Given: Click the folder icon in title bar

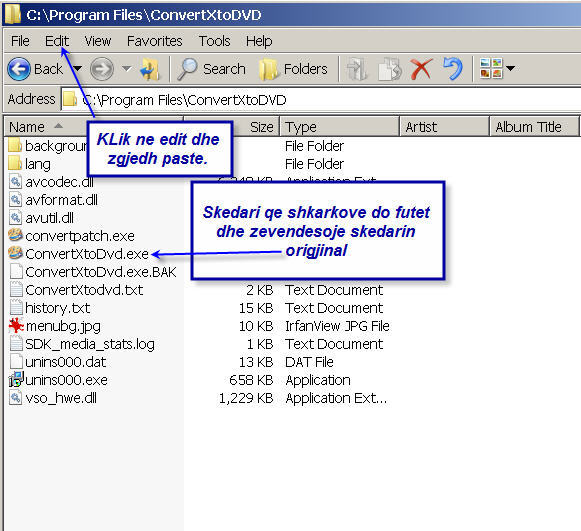Looking at the screenshot, I should click(12, 14).
